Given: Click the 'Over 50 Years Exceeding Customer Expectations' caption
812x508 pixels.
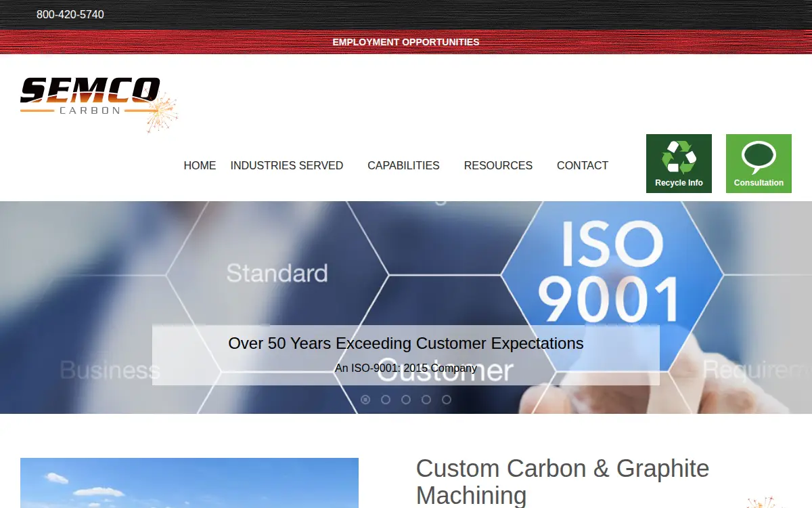Looking at the screenshot, I should point(406,343).
